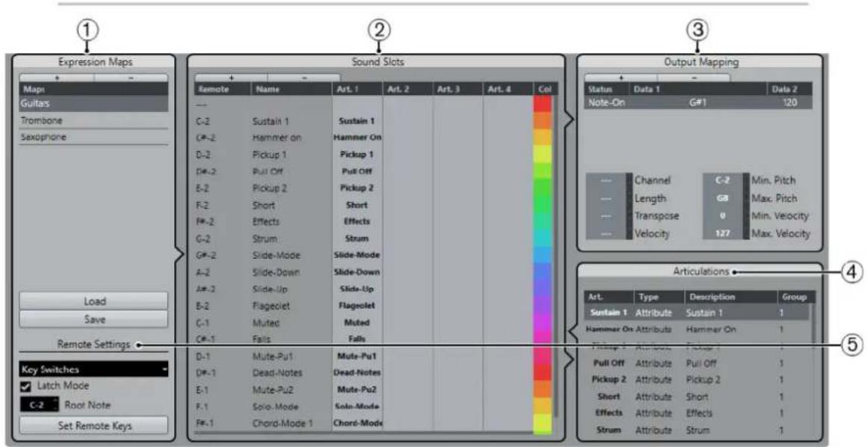Add a new expression map with plus button
Viewport: 868px width, 447px height.
[57, 78]
